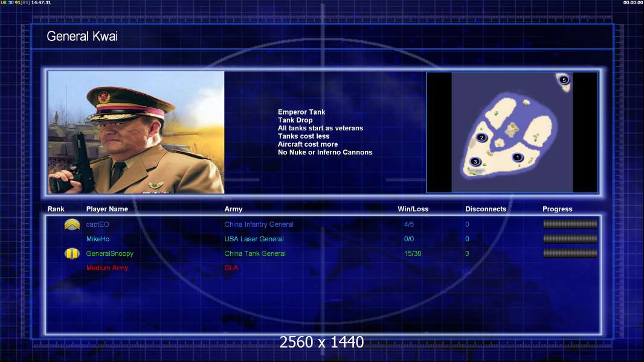Select start position 3 on the map
This screenshot has height=362, width=644.
[475, 162]
